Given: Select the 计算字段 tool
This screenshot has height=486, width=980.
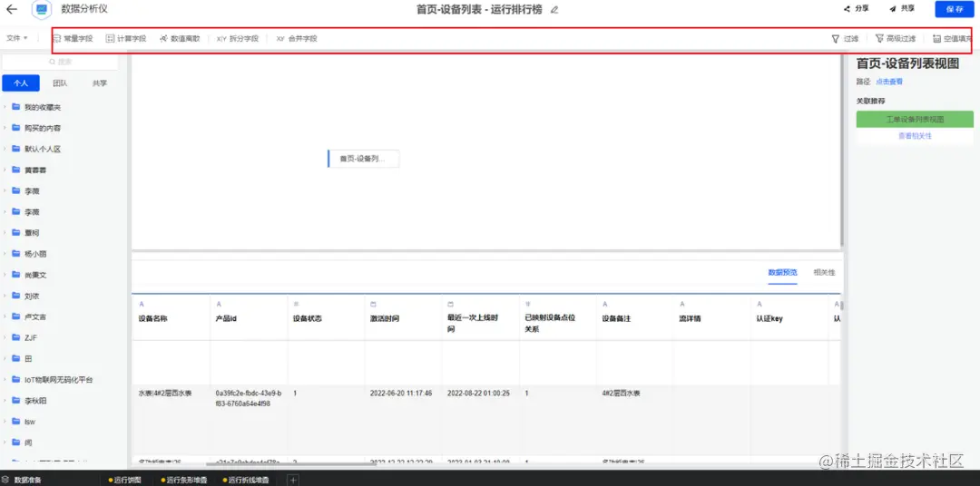Looking at the screenshot, I should (x=125, y=38).
